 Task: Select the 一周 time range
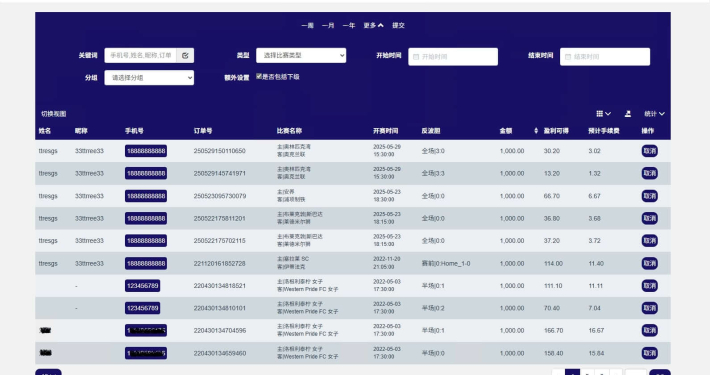307,25
